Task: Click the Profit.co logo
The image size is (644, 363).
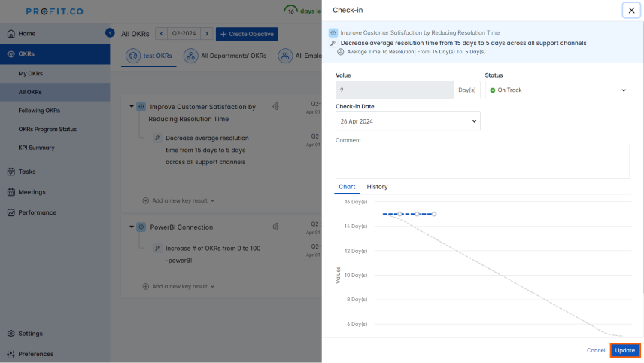Action: pyautogui.click(x=55, y=11)
